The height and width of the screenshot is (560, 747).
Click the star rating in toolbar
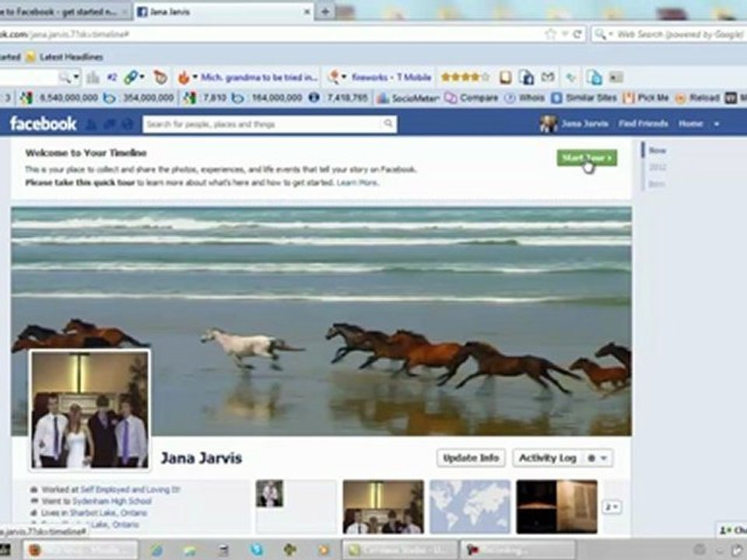(x=465, y=77)
